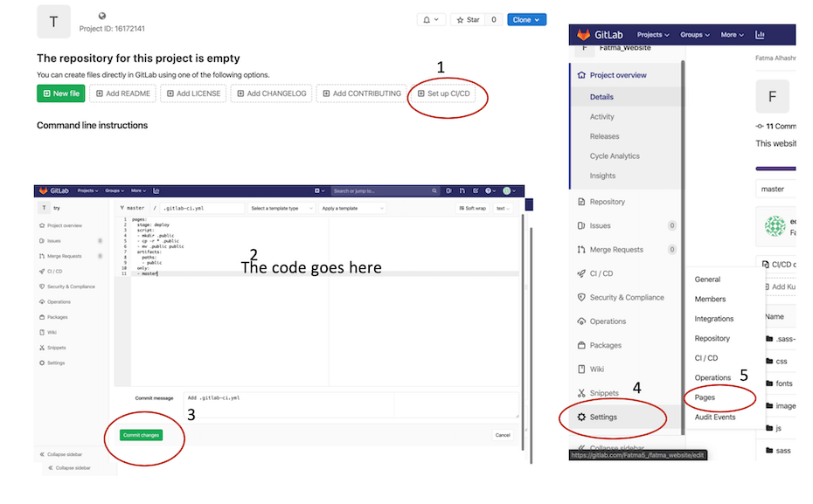Choose Add CONTRIBUTING
The image size is (813, 504).
point(361,93)
